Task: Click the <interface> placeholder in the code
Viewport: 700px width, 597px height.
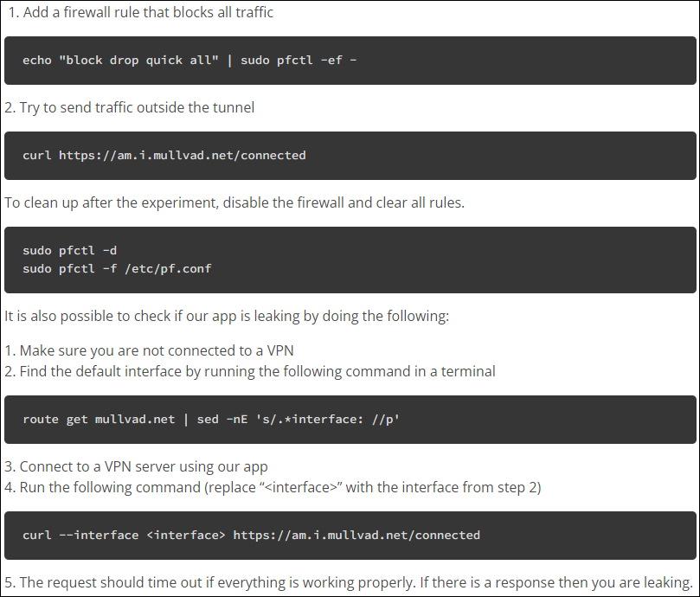Action: (186, 536)
